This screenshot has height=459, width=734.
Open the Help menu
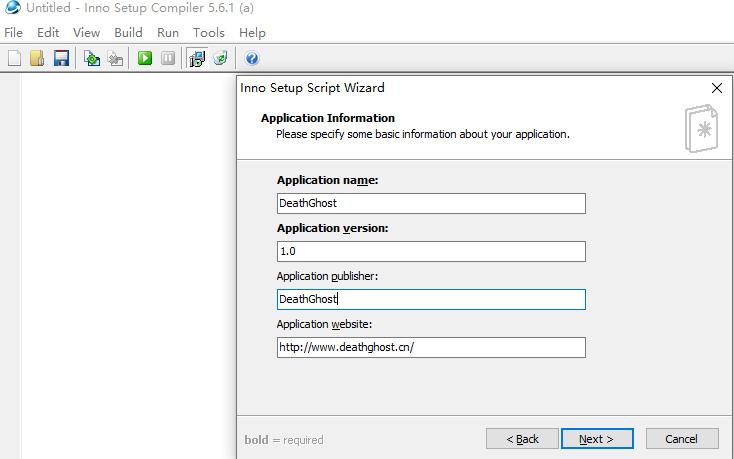[252, 33]
